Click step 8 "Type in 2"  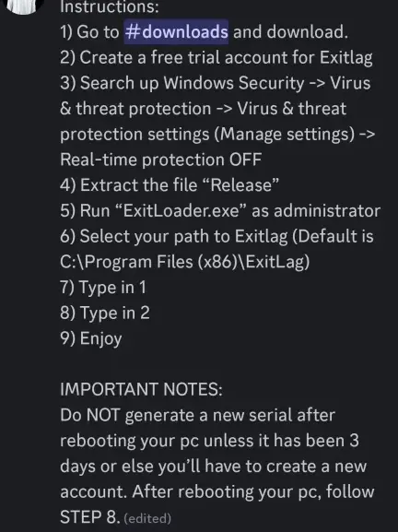point(105,313)
